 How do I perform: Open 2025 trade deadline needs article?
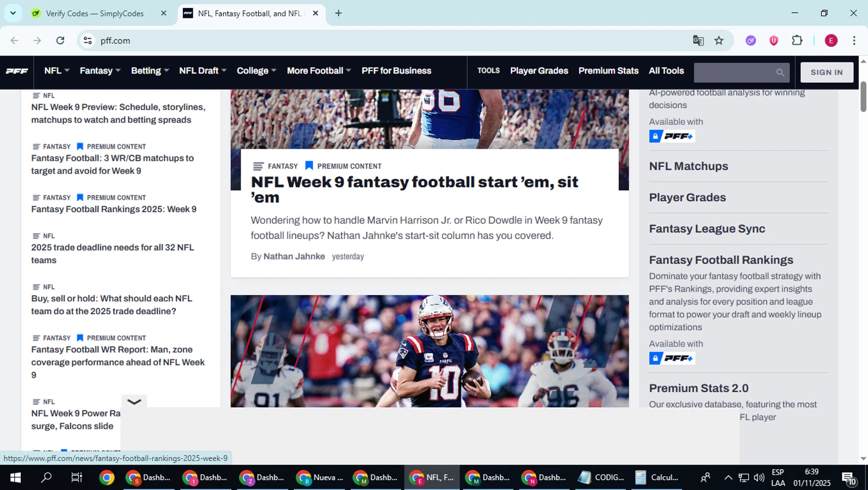click(x=112, y=253)
